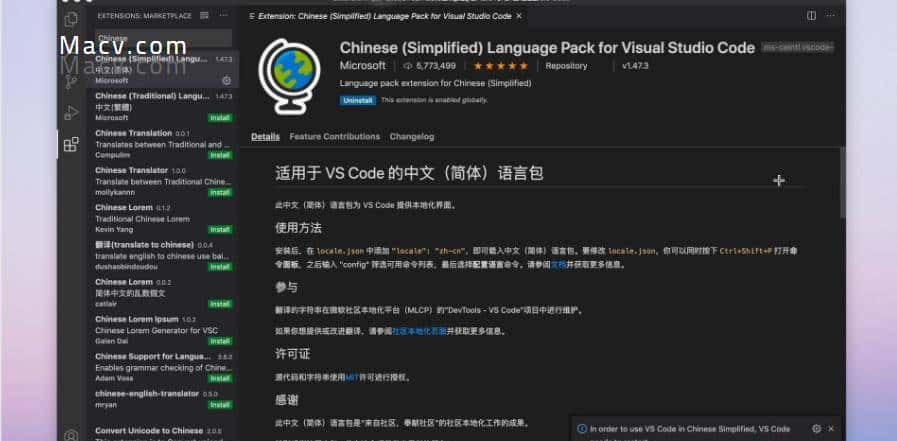The width and height of the screenshot is (897, 441).
Task: Open the Accounts icon at activity bar bottom
Action: point(71,435)
